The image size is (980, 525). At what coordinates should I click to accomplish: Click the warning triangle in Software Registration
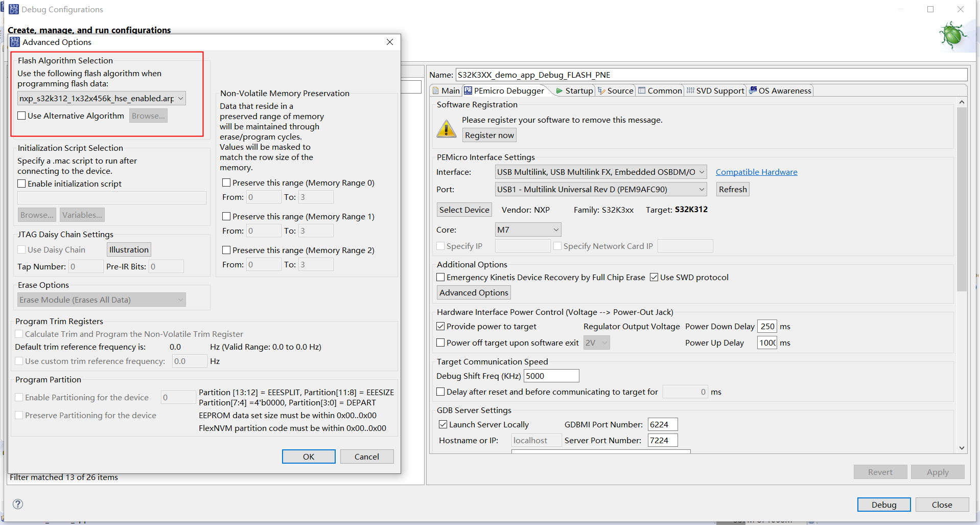(x=447, y=128)
